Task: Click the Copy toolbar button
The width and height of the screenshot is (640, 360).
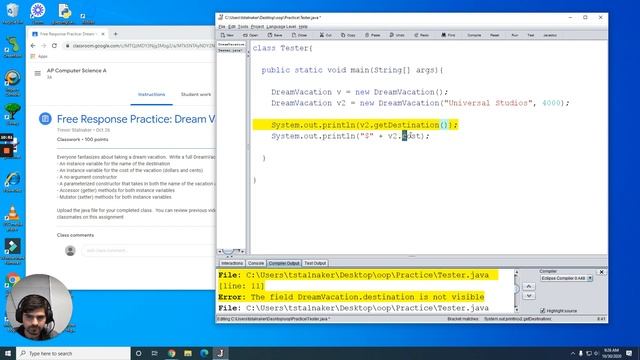Action: pyautogui.click(x=348, y=35)
